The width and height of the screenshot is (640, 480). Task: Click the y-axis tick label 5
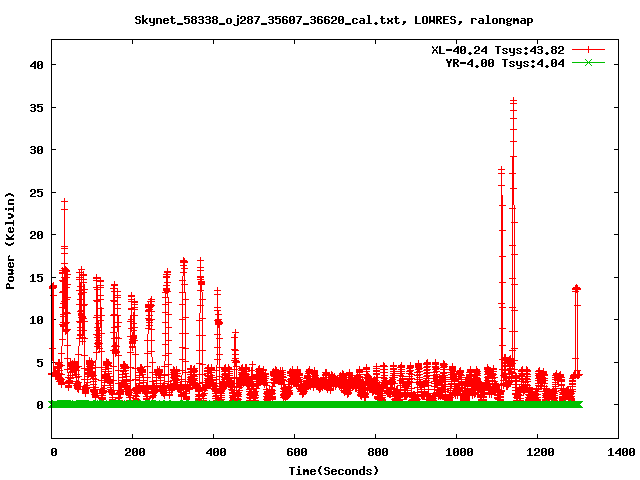[x=40, y=362]
